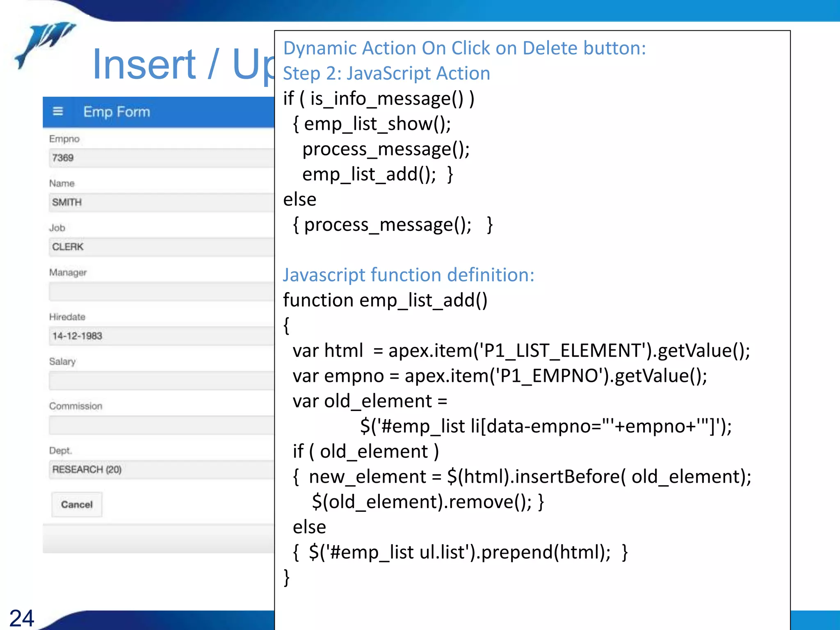The width and height of the screenshot is (840, 630).
Task: Click the dolphin logo on the slide
Action: coord(44,44)
